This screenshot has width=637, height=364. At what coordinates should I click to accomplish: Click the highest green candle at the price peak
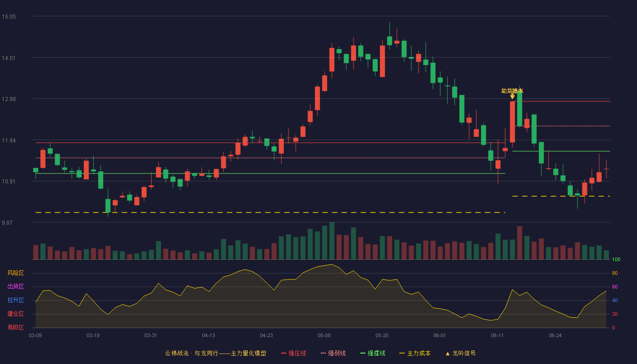(x=389, y=40)
